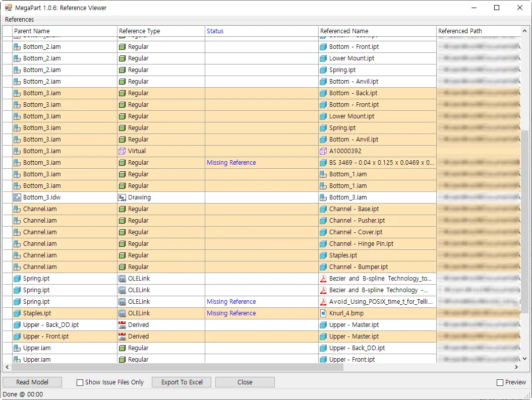Click the Read Model button
This screenshot has height=400, width=532.
(32, 382)
